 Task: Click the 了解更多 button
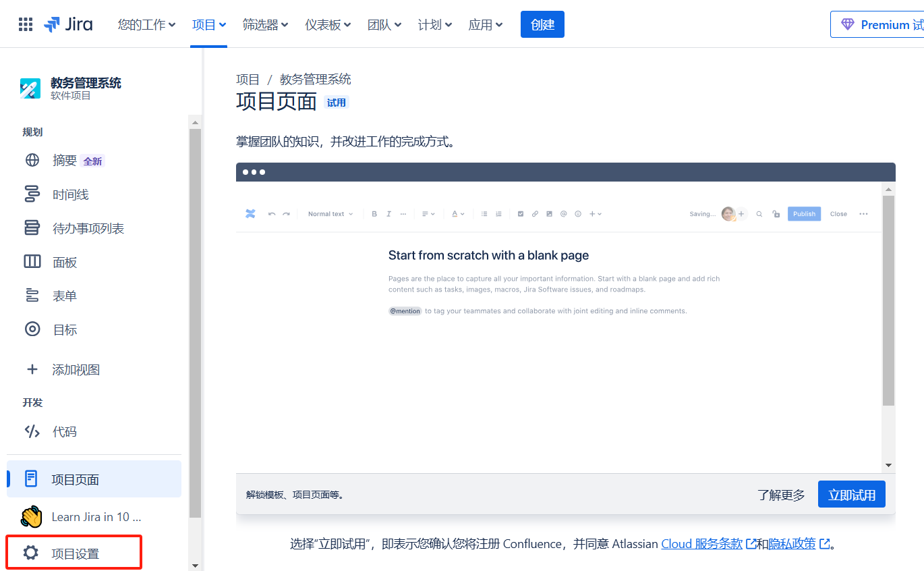[781, 495]
